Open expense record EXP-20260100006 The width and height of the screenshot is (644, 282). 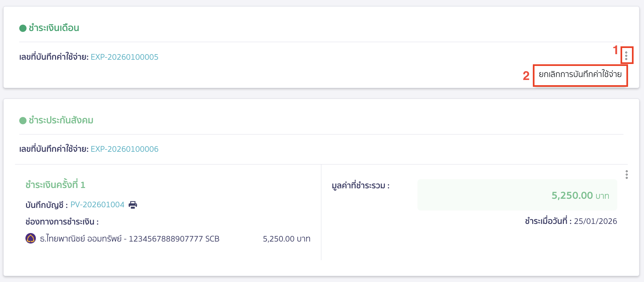(124, 149)
